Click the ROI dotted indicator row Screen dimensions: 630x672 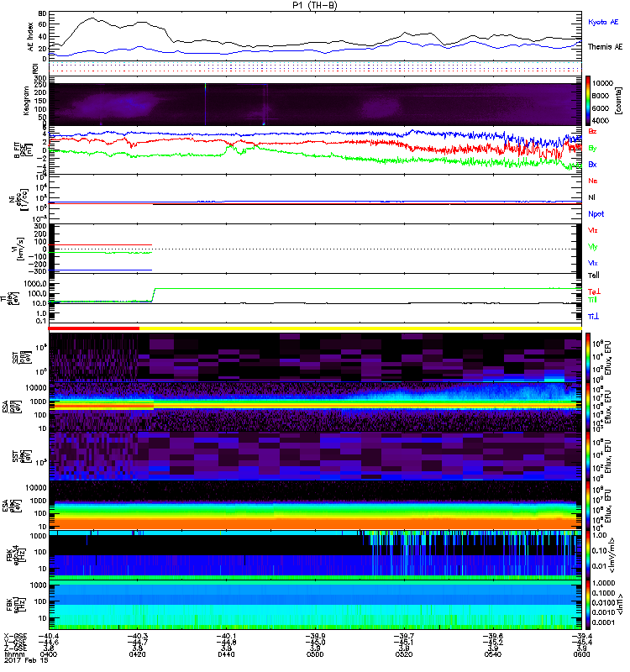tap(315, 67)
